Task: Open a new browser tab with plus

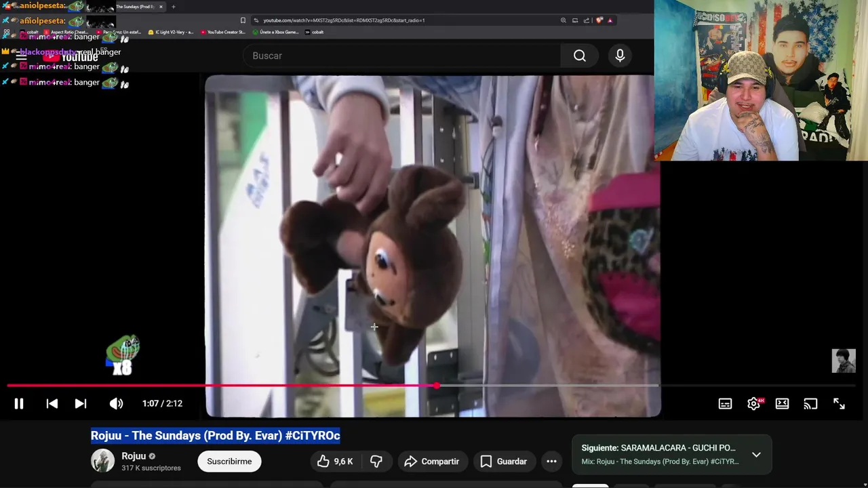Action: (173, 7)
